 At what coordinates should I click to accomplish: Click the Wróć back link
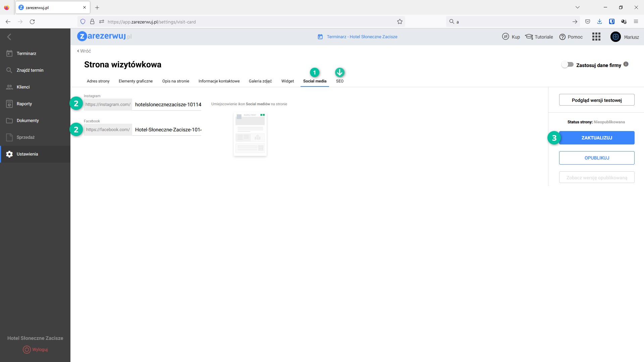point(84,51)
